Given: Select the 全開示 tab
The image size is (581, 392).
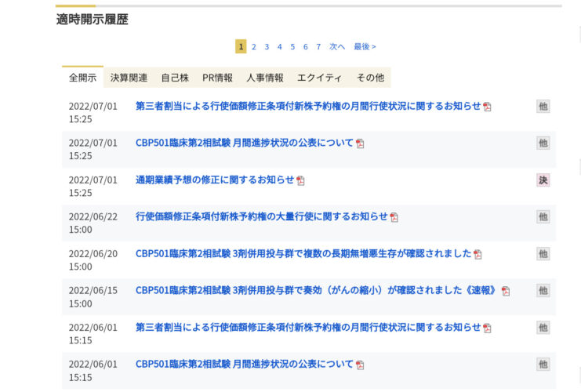Looking at the screenshot, I should pos(82,78).
